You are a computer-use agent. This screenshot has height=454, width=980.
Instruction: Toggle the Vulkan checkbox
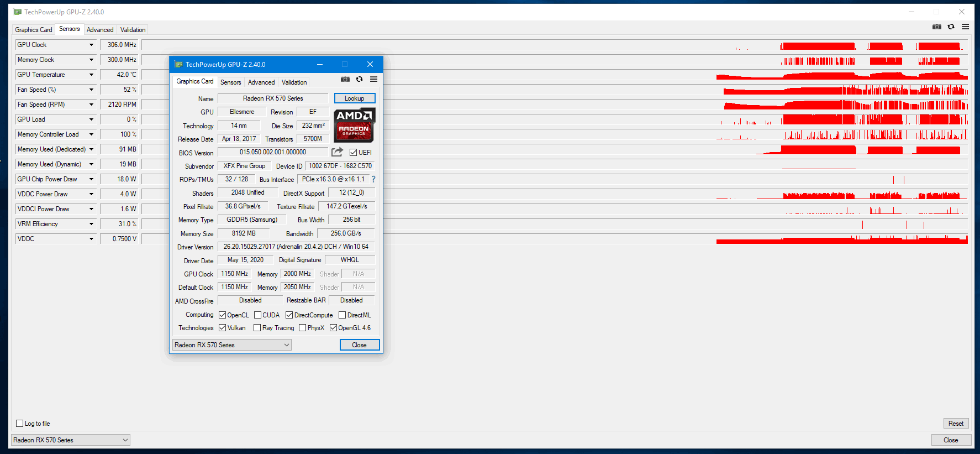pyautogui.click(x=223, y=328)
